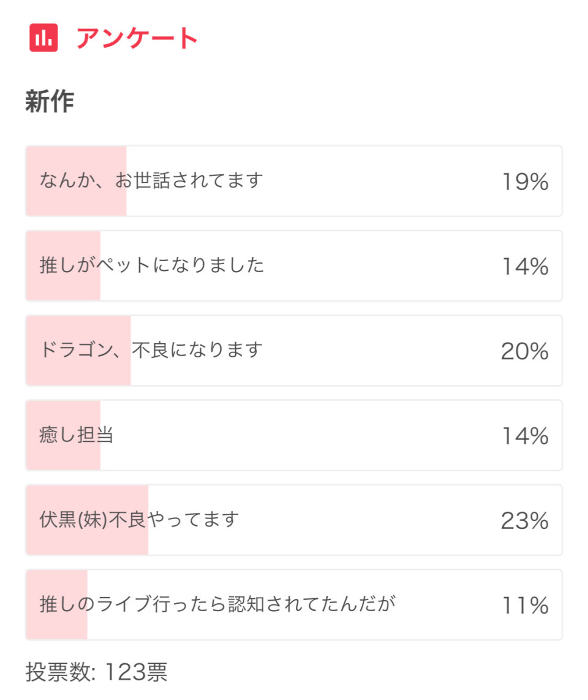
Task: Click the 新作 poll title
Action: pos(50,101)
